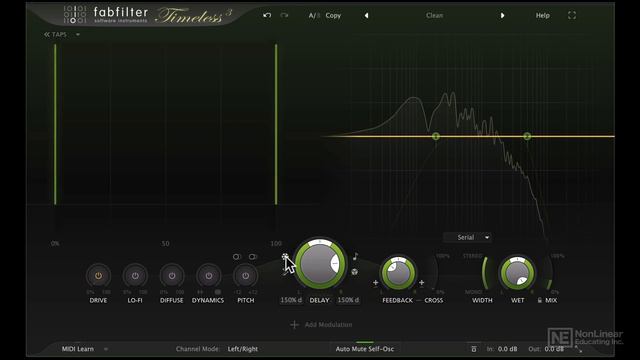This screenshot has height=360, width=640.
Task: Click the resize arrows icon in bottom corner
Action: coord(579,349)
